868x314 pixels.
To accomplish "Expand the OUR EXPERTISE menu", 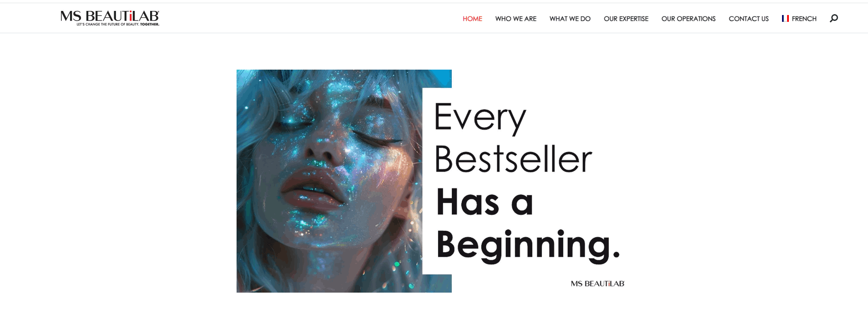I will point(626,19).
